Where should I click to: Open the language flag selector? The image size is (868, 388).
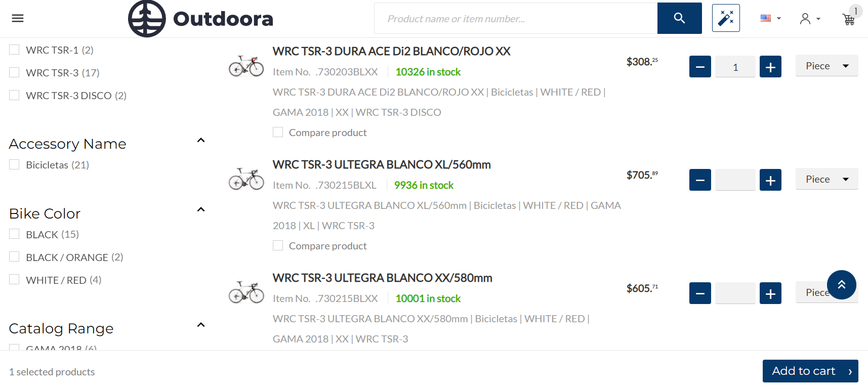[771, 18]
